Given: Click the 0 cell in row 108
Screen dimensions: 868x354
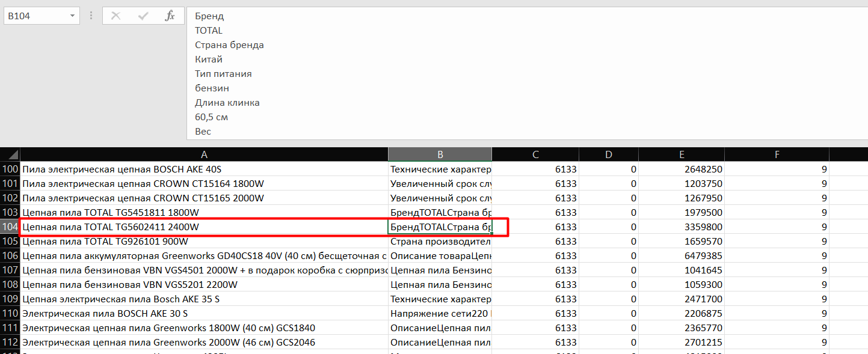Looking at the screenshot, I should tap(609, 284).
